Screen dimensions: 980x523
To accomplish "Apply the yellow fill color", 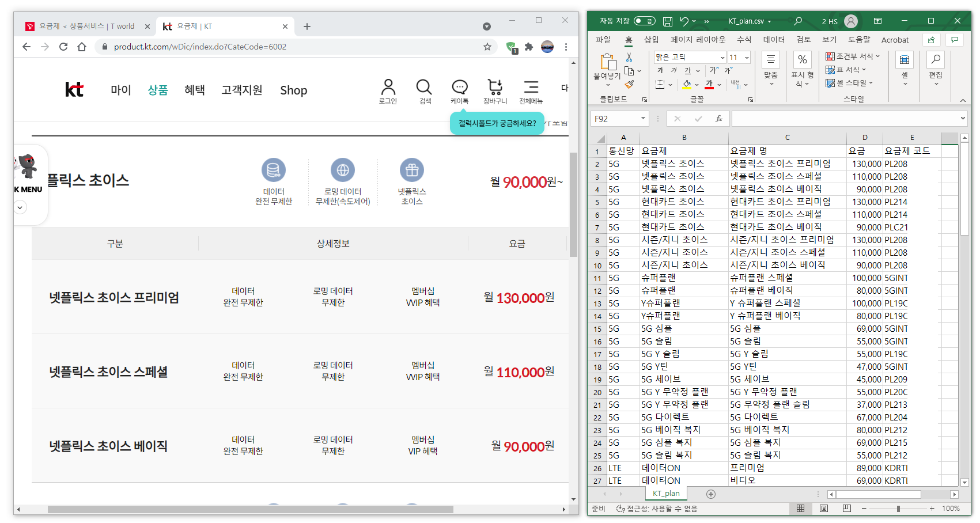I will [687, 85].
